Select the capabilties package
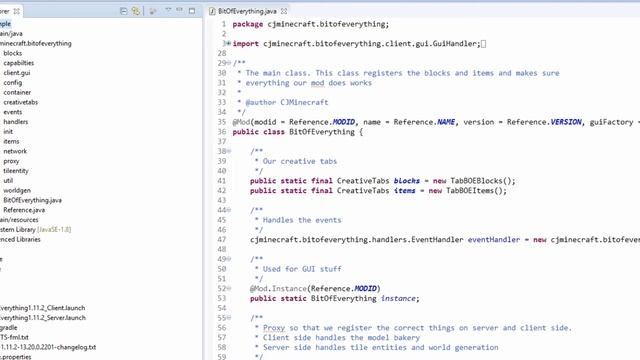Screen dimensions: 640x360 18,63
